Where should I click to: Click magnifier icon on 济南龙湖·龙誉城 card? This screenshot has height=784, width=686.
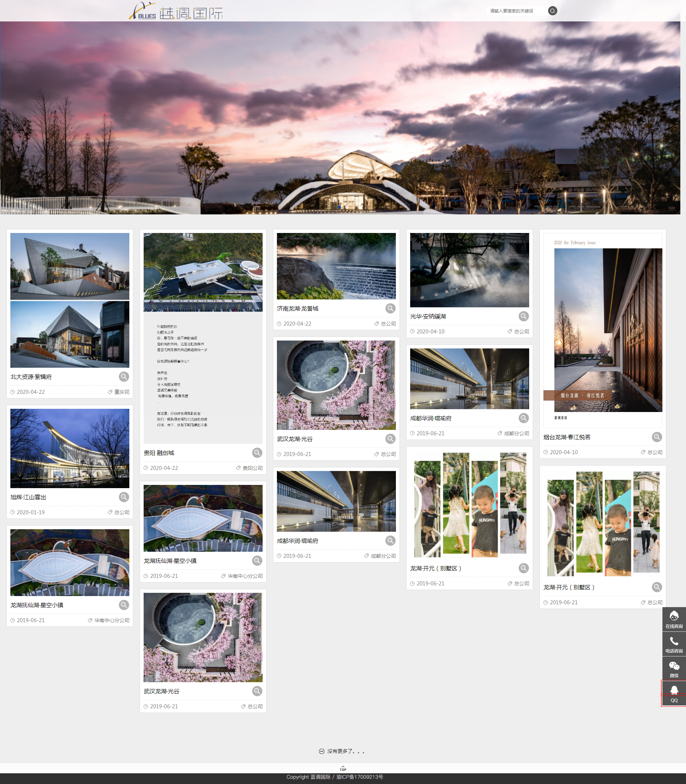point(390,308)
